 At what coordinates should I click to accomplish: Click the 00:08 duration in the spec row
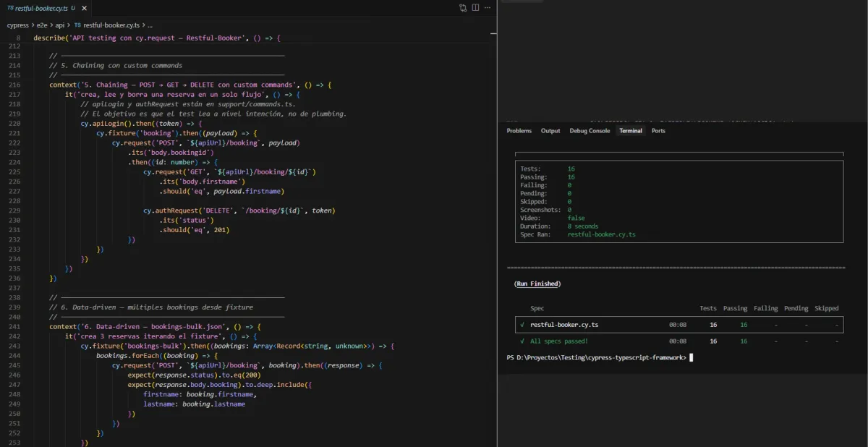(678, 325)
